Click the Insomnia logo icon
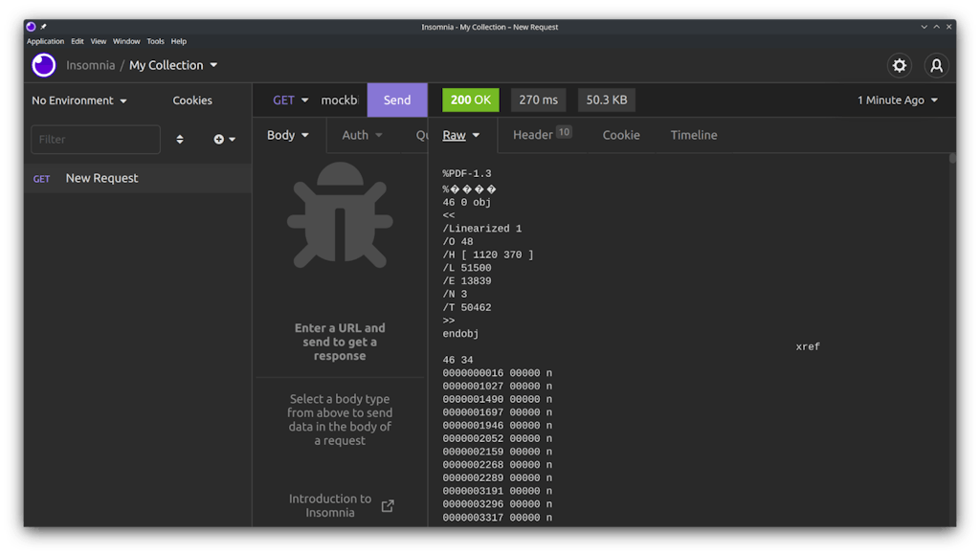The width and height of the screenshot is (980, 555). (x=44, y=65)
